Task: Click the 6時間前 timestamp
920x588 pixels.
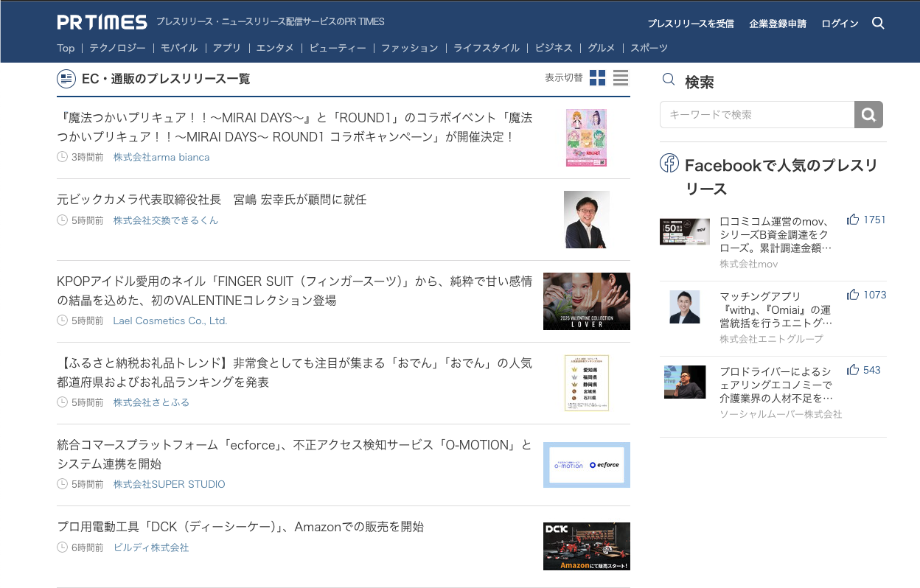Action: click(87, 547)
